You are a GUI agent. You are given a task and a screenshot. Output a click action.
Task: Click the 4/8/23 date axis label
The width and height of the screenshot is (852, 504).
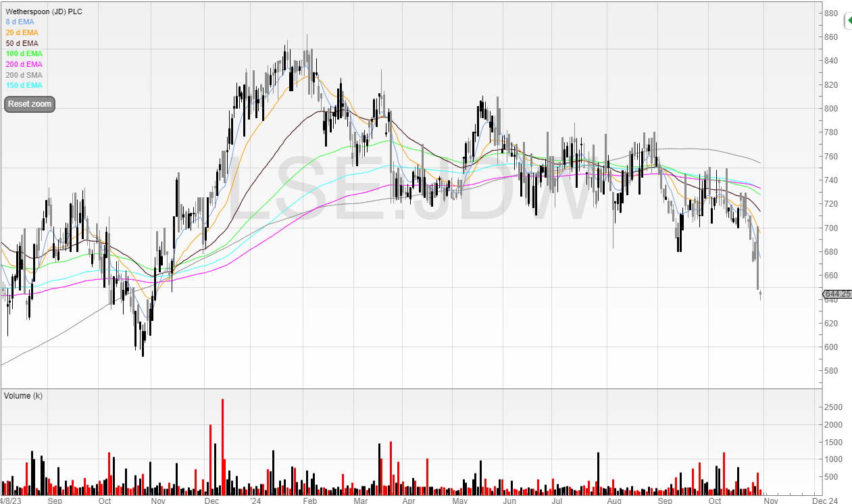tap(11, 501)
